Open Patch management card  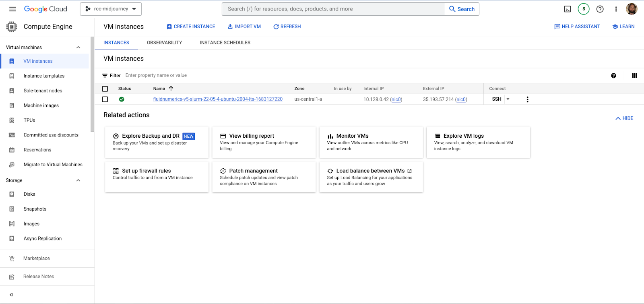click(264, 177)
